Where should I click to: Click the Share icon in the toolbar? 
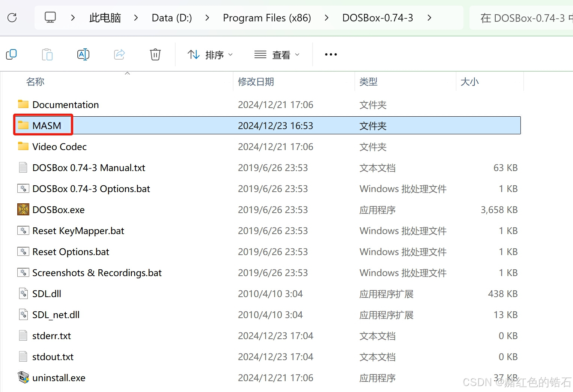click(x=119, y=54)
